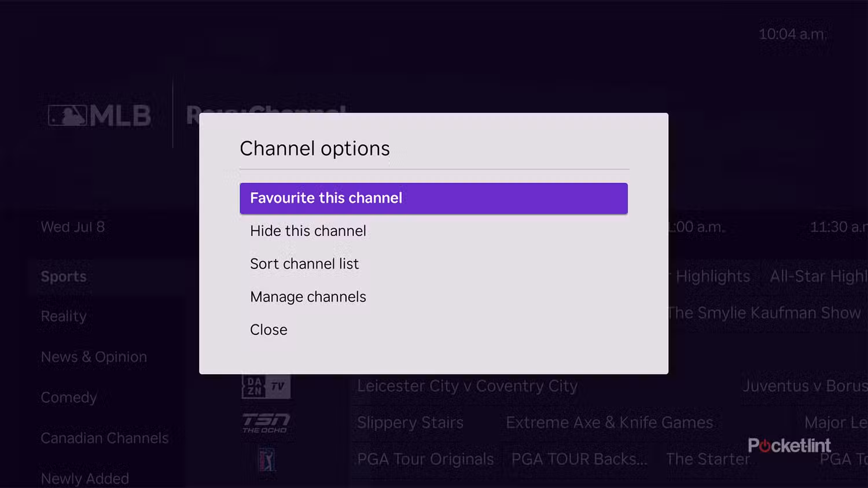The image size is (868, 488).
Task: Switch to the Sports category
Action: 64,276
